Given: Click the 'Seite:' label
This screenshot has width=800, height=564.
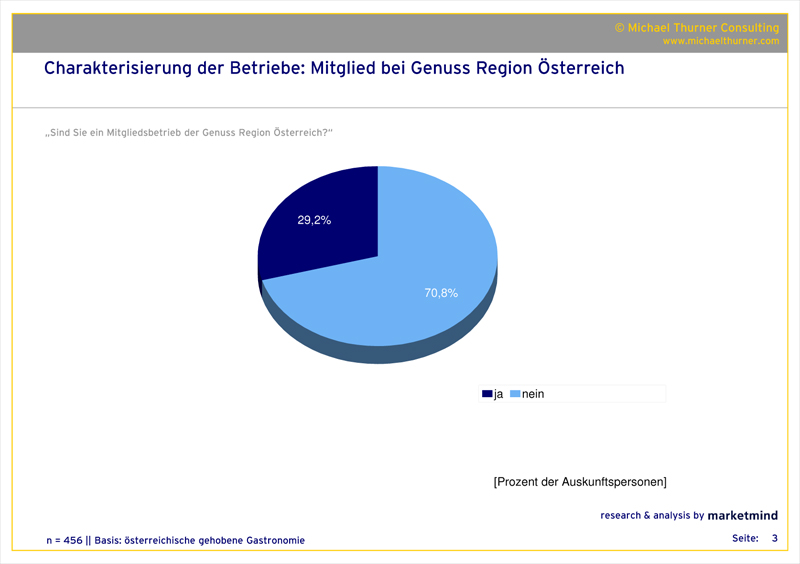Looking at the screenshot, I should pos(745,539).
